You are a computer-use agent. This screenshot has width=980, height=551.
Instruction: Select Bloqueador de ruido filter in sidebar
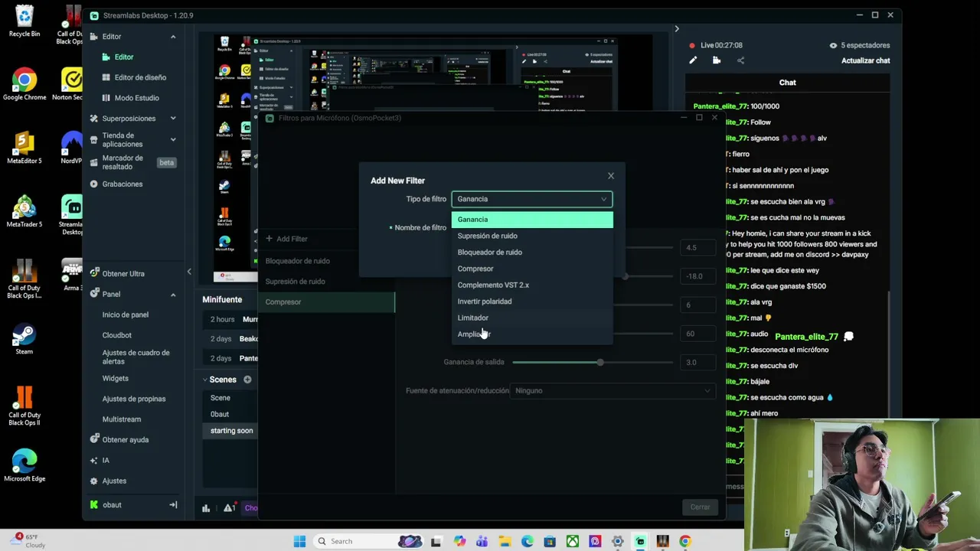[297, 261]
